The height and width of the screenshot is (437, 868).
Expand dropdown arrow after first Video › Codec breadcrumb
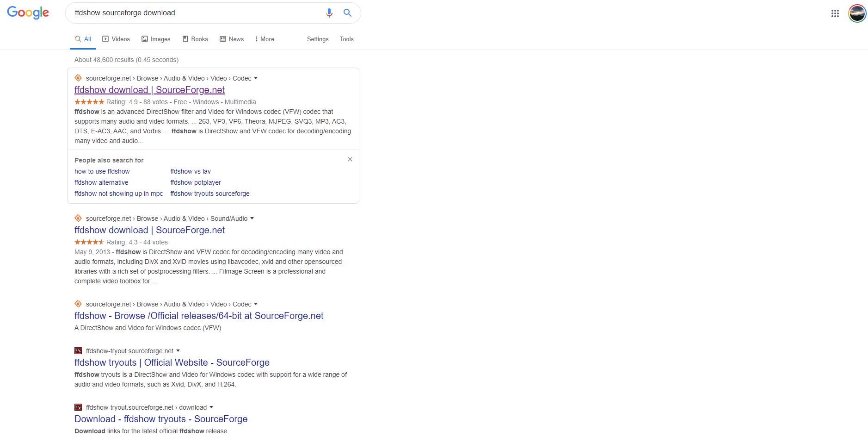pos(256,78)
